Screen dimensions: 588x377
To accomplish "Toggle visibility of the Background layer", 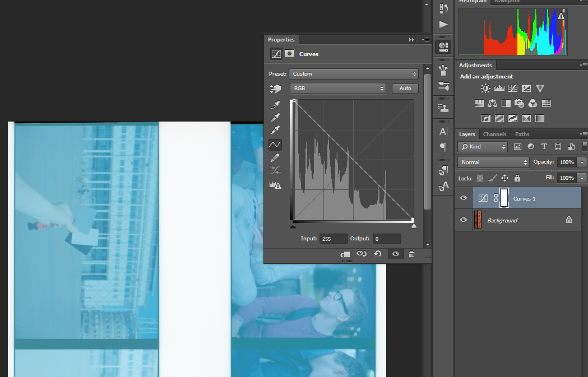I will point(464,220).
